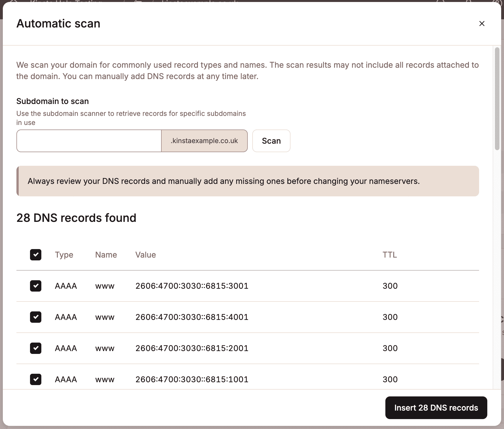
Task: Click kinstaexample.co.uk in the breadcrumb
Action: coord(200,2)
